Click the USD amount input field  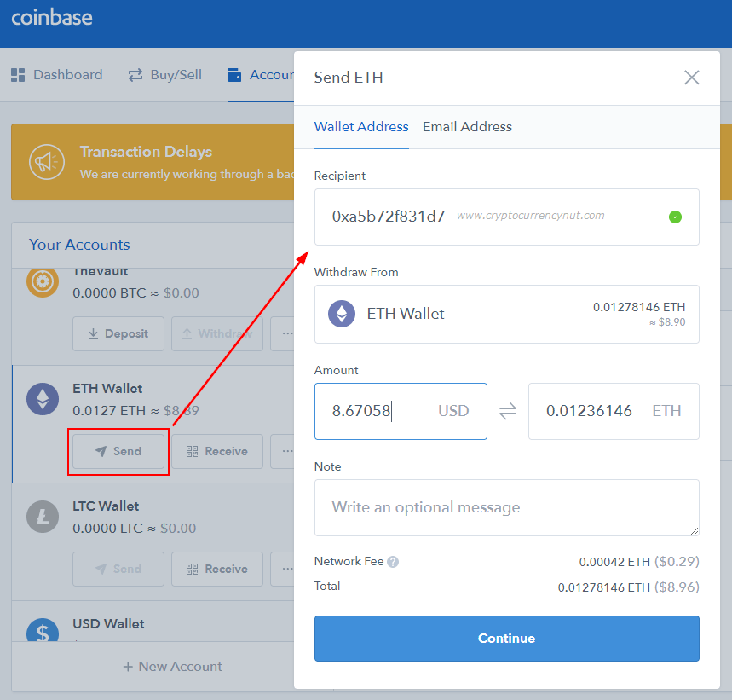[401, 411]
